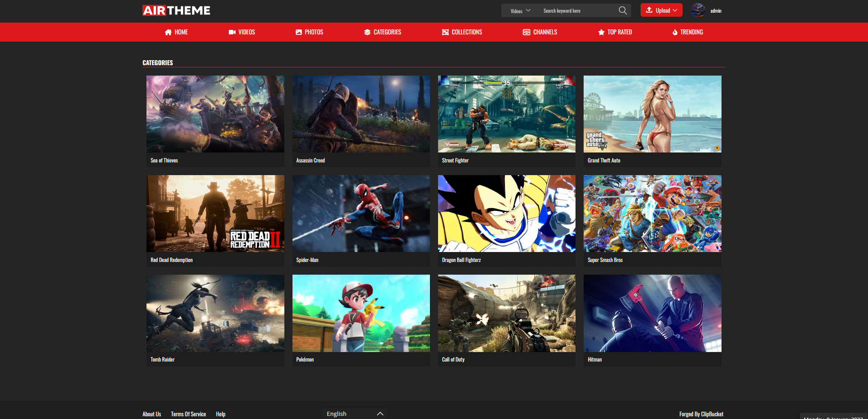Open the Super Smash Bros thumbnail
868x419 pixels.
pyautogui.click(x=652, y=214)
